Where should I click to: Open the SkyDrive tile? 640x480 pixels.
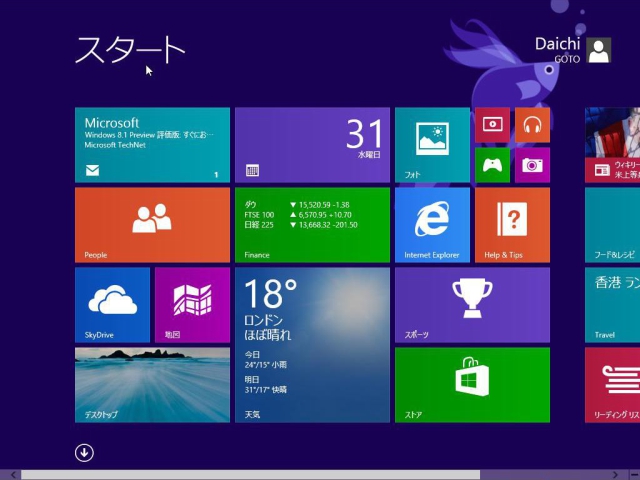tap(112, 305)
